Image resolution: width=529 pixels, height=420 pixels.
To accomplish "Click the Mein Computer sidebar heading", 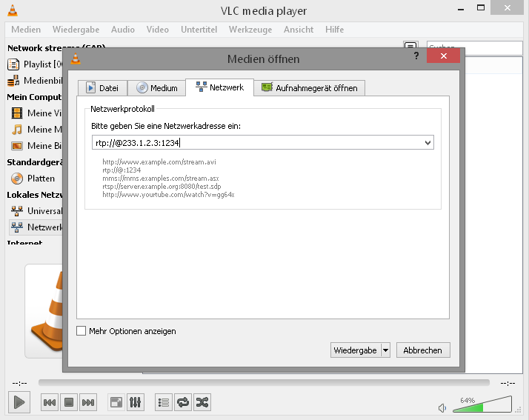I will point(34,97).
